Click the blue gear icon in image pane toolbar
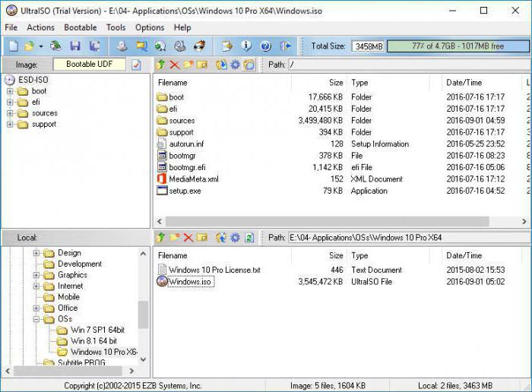 click(x=235, y=65)
